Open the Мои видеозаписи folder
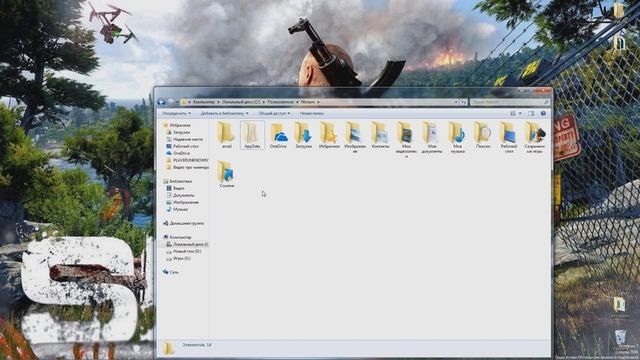The width and height of the screenshot is (640, 360). click(406, 139)
